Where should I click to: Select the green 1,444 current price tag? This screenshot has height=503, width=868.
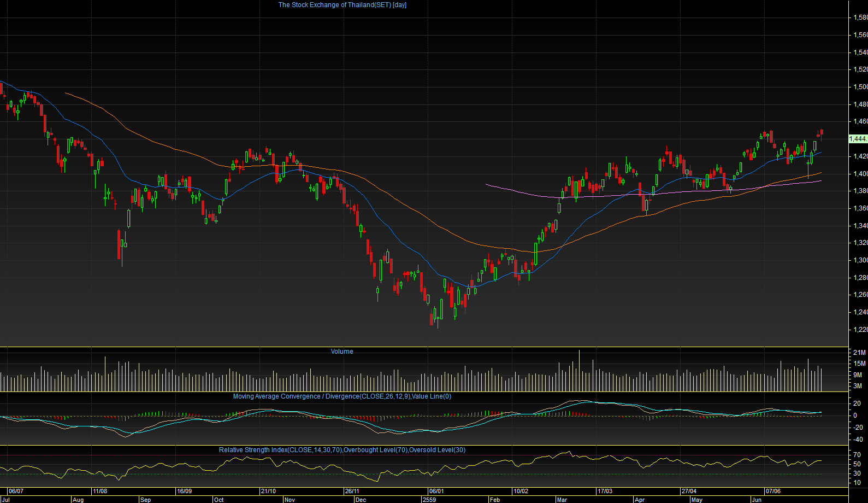[x=858, y=139]
